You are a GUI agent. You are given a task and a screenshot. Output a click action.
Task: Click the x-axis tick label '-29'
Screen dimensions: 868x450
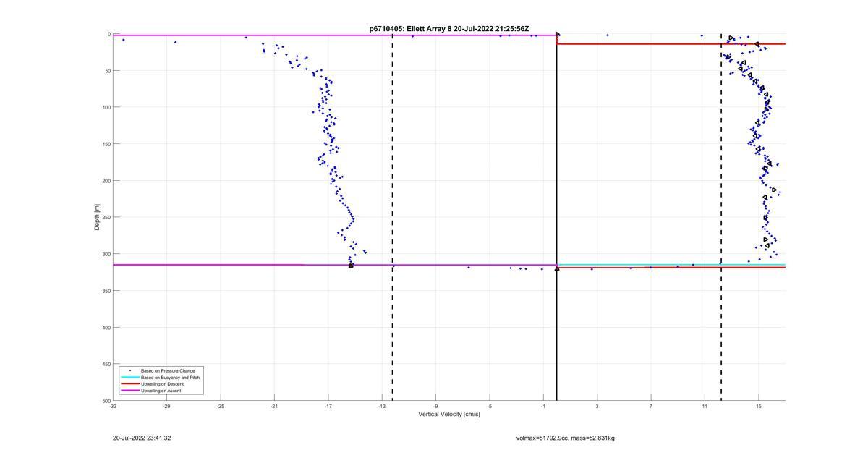(166, 406)
